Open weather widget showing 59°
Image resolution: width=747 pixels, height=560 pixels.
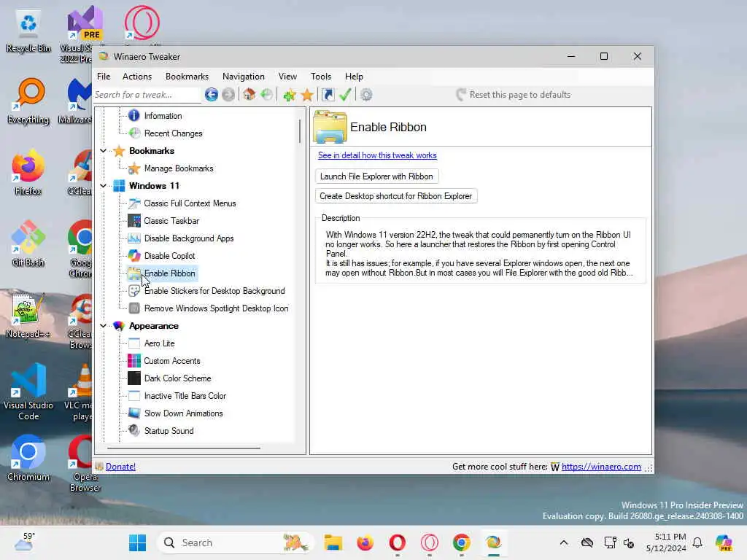[24, 542]
